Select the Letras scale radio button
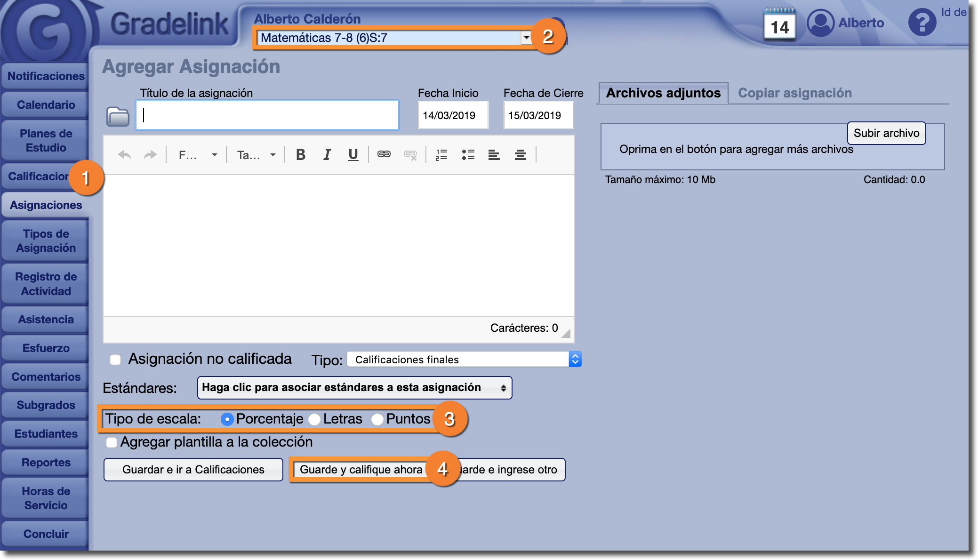 tap(314, 419)
